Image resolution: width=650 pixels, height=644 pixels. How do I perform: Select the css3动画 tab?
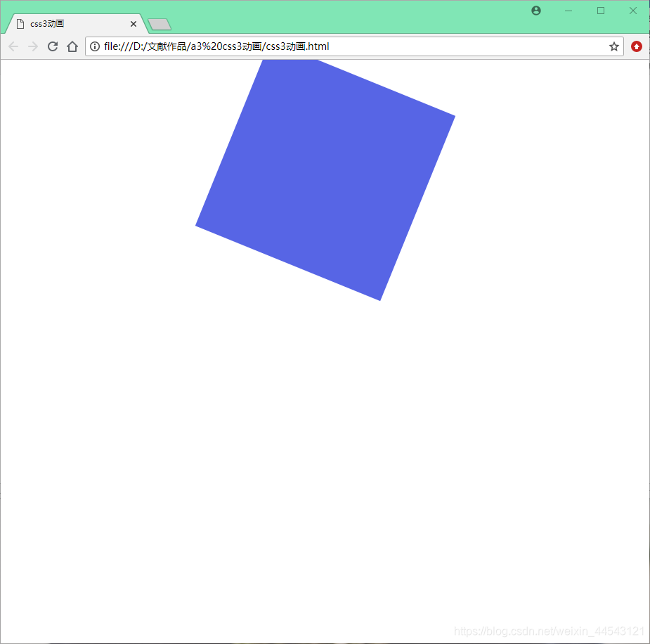click(75, 24)
